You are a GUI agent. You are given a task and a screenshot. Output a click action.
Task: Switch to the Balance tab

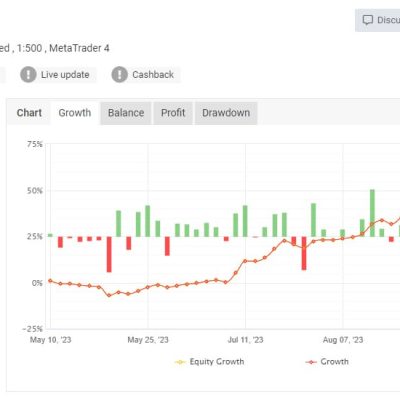tap(126, 113)
